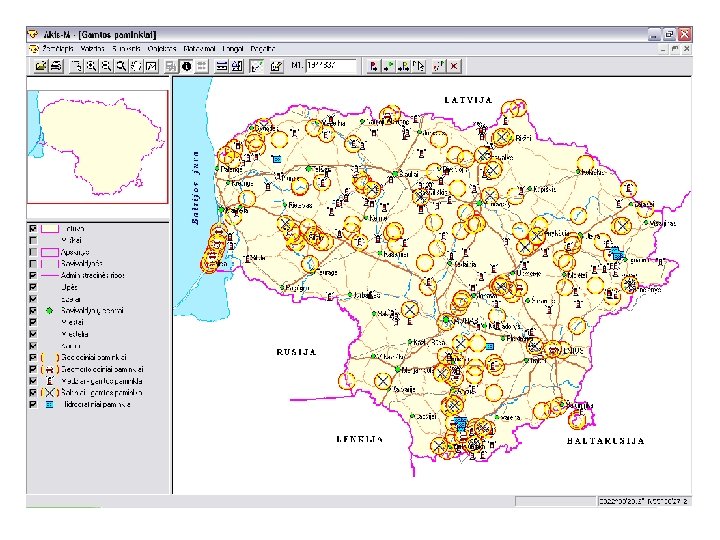720x540 pixels.
Task: Click the overview map thumbnail
Action: (x=98, y=147)
